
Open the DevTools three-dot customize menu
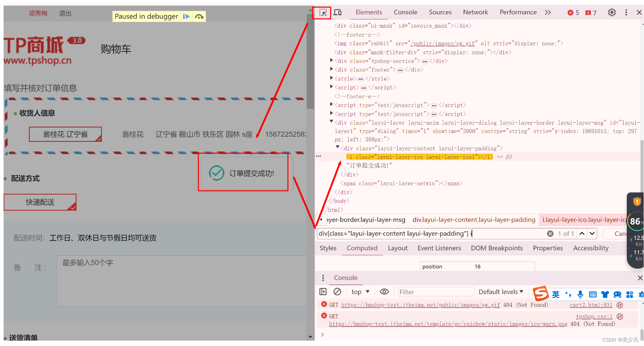[626, 12]
